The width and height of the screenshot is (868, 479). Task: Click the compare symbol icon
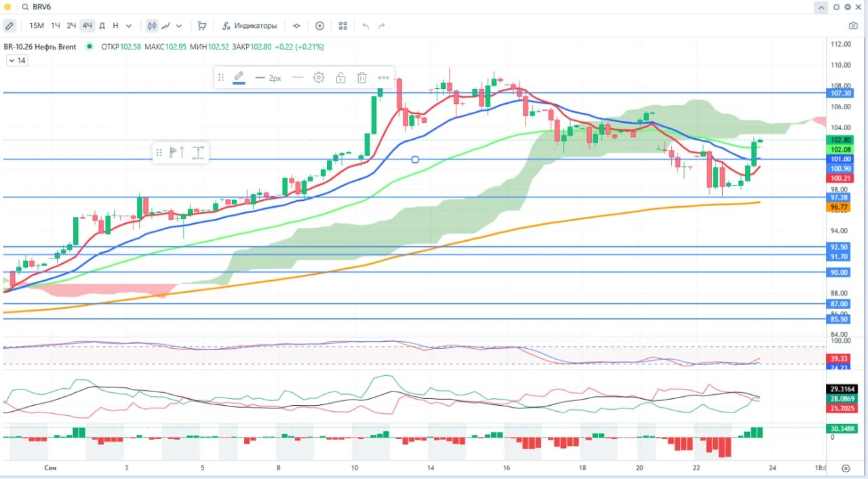coord(297,26)
